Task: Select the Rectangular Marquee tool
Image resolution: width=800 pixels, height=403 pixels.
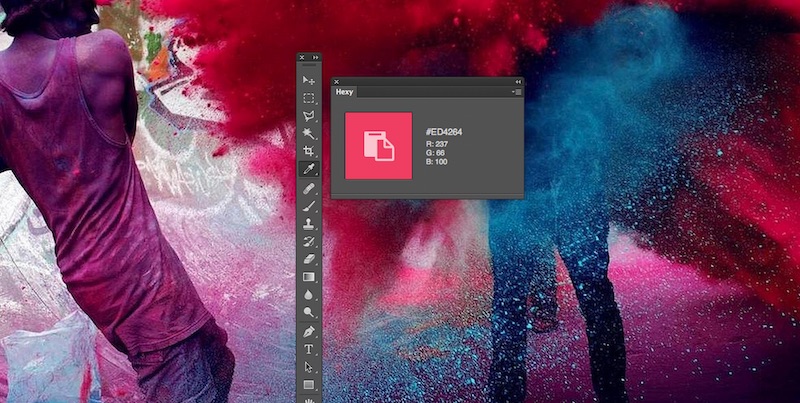Action: point(309,98)
